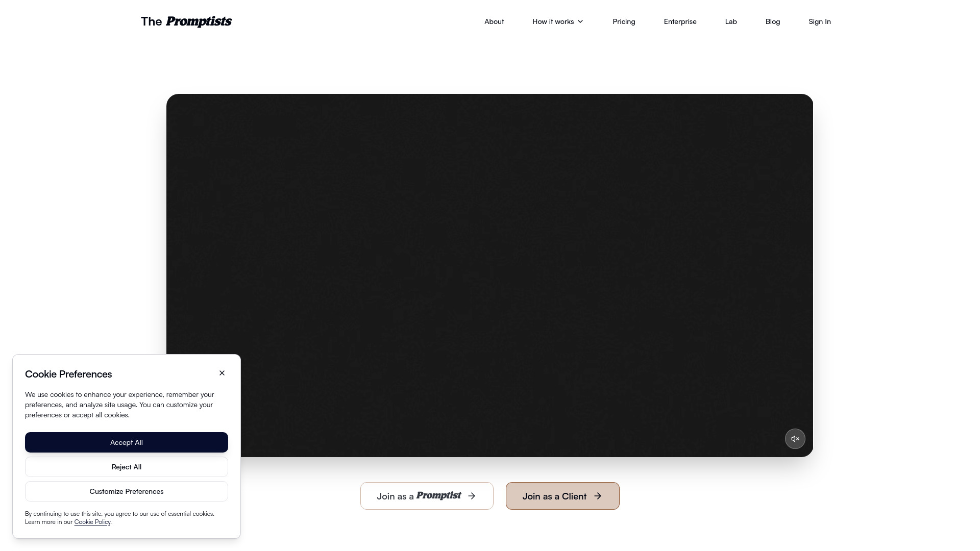Screen dimensions: 980x551
Task: Open How it works menu
Action: click(x=558, y=21)
